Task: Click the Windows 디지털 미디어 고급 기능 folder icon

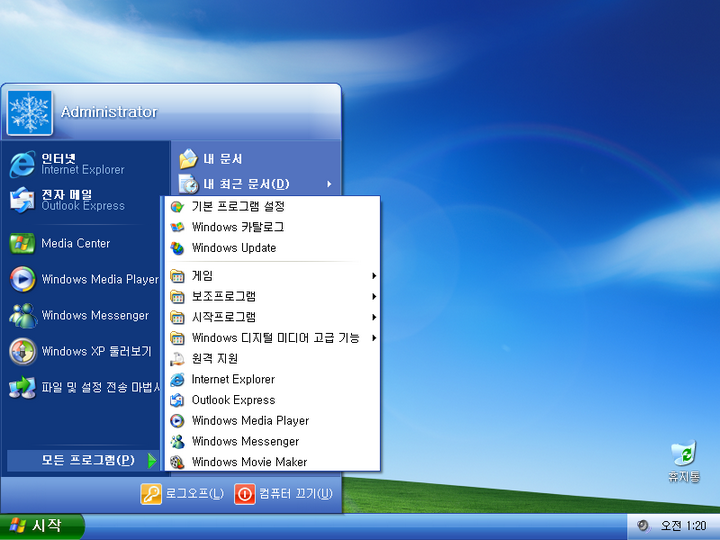Action: 177,338
